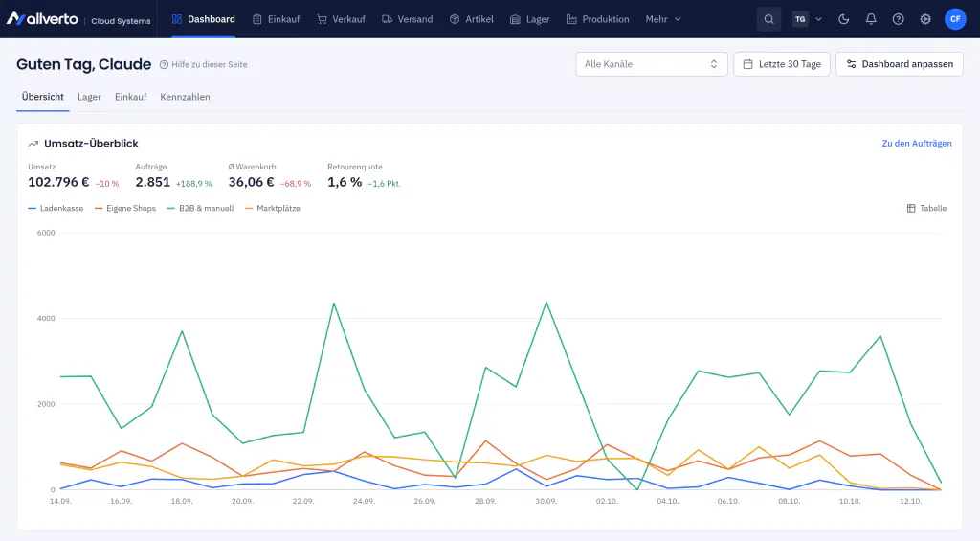Open the Alle Kanäle channel dropdown

[x=651, y=64]
